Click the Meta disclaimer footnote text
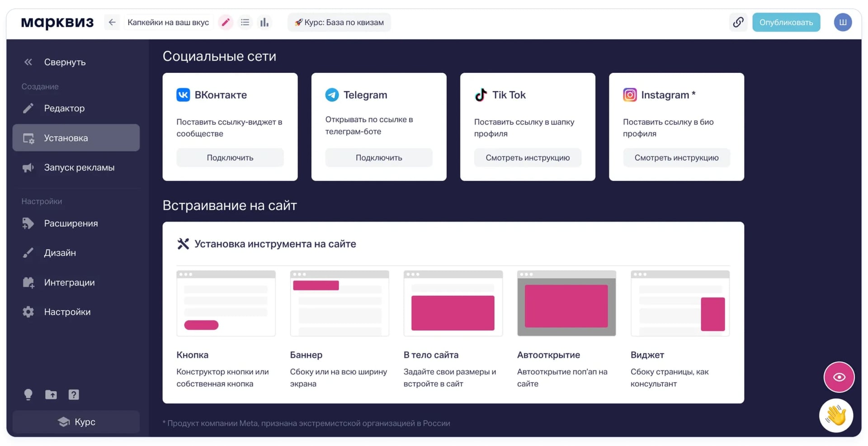868x446 pixels. [x=306, y=423]
